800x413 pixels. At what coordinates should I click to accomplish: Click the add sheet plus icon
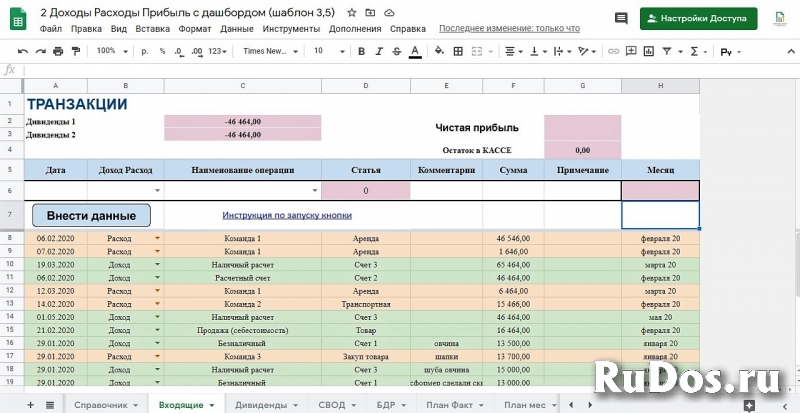point(30,404)
